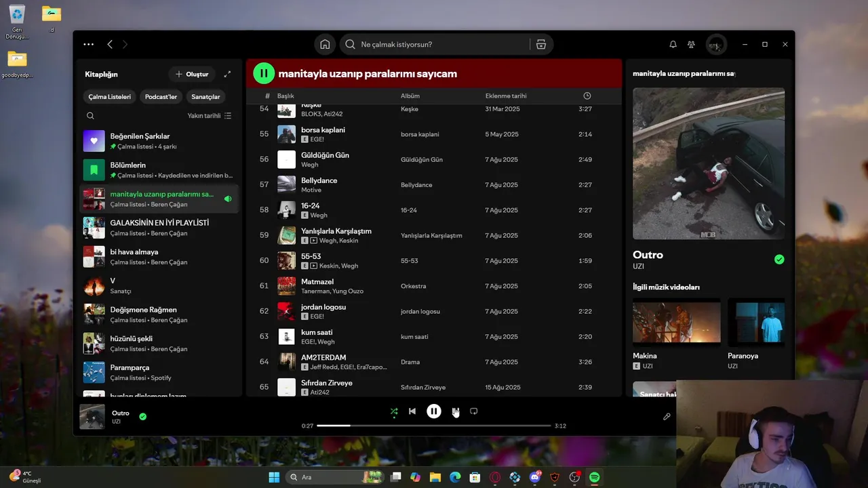Click the green playlist pause button in header
Image resolution: width=868 pixels, height=488 pixels.
click(264, 73)
